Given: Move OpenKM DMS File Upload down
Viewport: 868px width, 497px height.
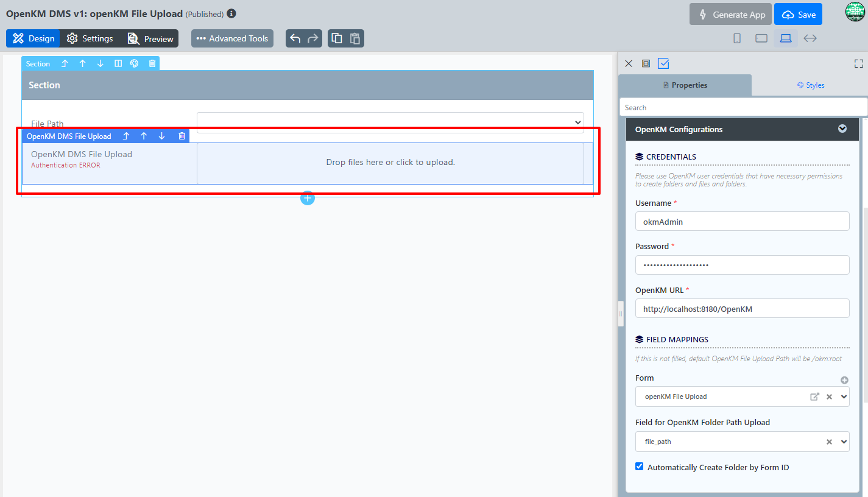Looking at the screenshot, I should click(161, 136).
